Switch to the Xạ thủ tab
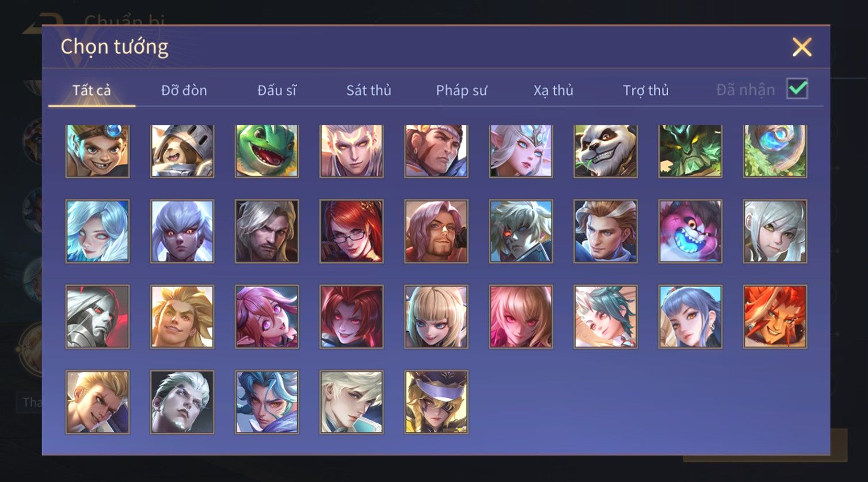 [x=554, y=90]
